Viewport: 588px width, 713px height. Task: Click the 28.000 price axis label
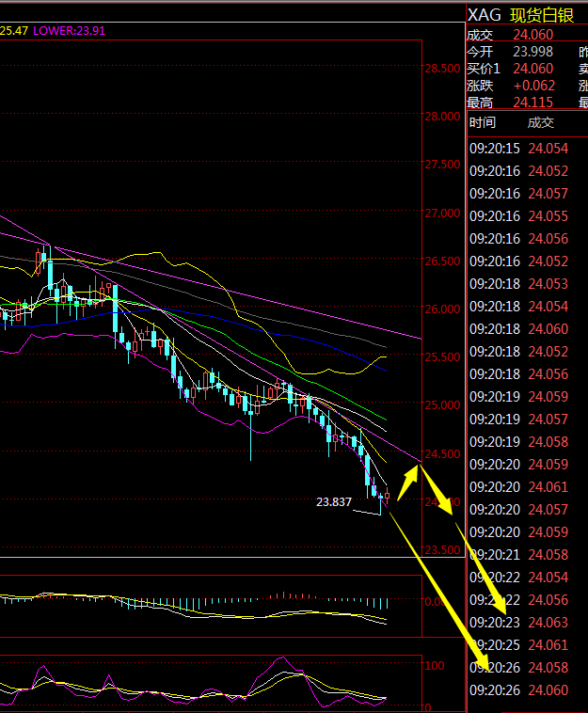(442, 117)
